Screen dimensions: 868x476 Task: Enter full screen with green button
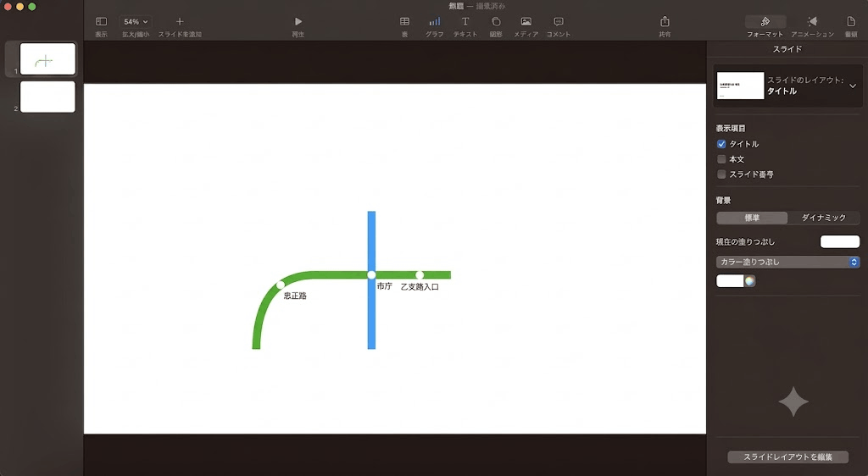tap(32, 7)
